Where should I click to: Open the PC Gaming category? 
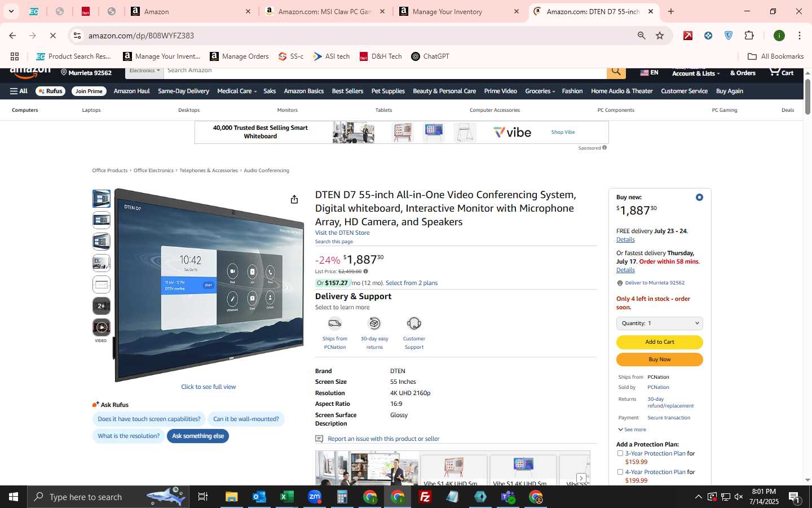(x=725, y=110)
